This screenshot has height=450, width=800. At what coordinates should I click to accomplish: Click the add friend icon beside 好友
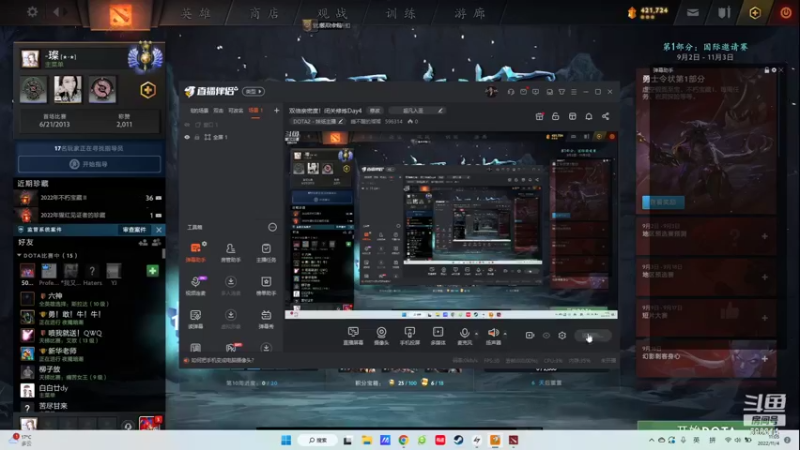(143, 242)
